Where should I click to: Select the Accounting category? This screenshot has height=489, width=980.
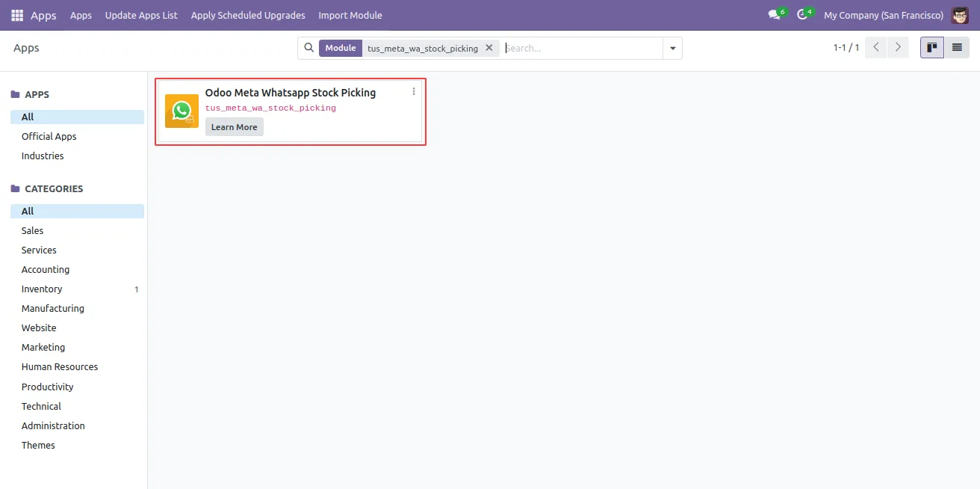[x=77, y=269]
